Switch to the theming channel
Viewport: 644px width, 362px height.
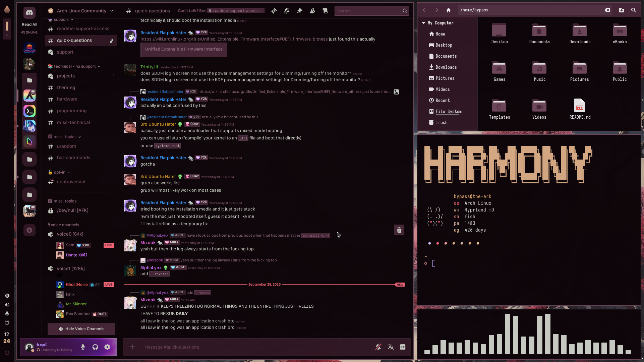click(66, 87)
